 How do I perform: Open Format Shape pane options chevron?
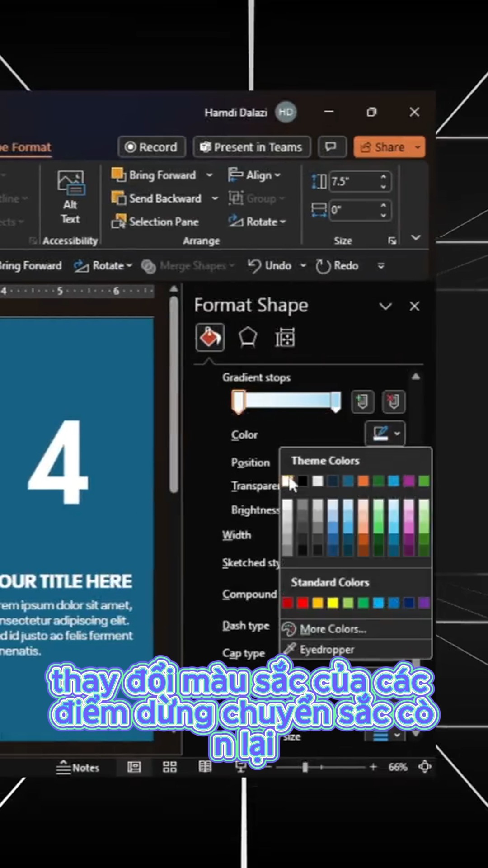[x=385, y=307]
